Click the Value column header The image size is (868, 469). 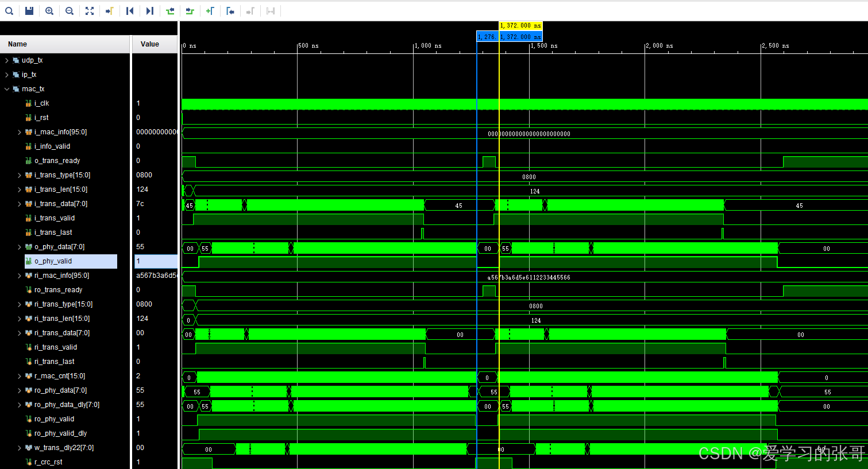155,44
